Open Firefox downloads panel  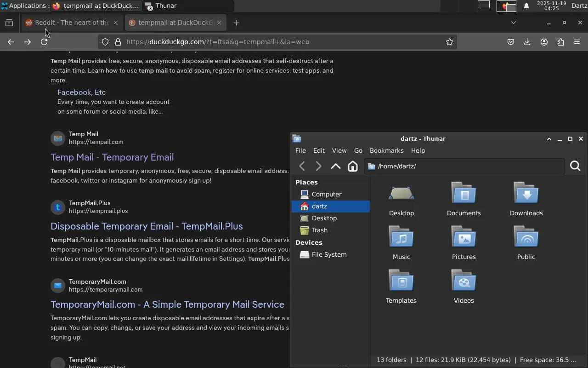coord(527,42)
